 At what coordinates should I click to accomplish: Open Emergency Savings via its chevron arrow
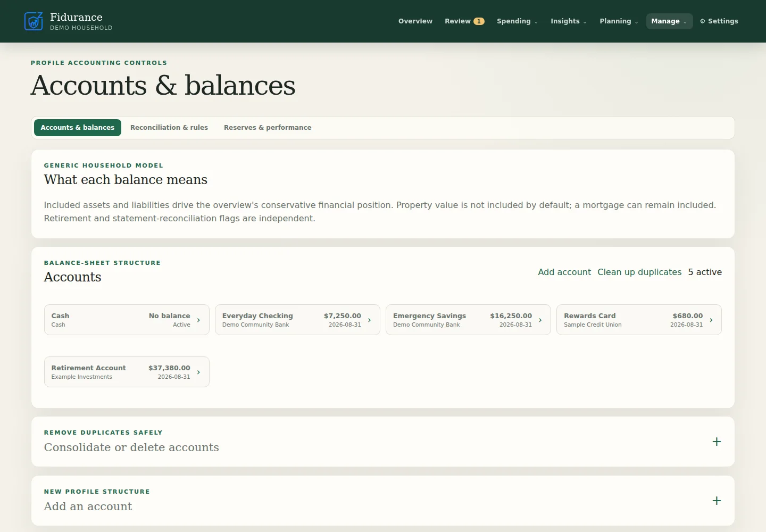(x=540, y=320)
